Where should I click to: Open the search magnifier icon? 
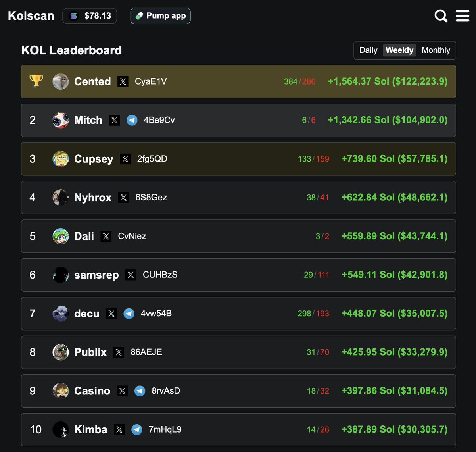click(x=441, y=16)
